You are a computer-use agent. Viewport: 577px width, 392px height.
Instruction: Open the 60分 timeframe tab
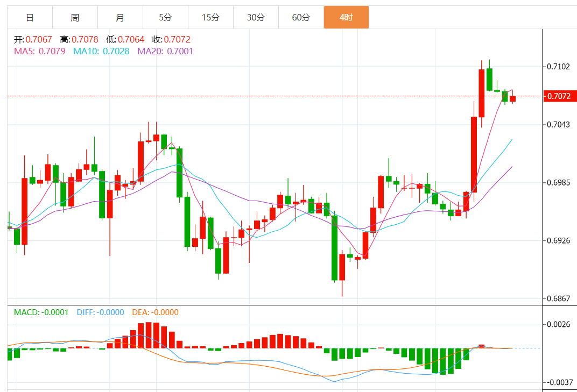coord(301,17)
